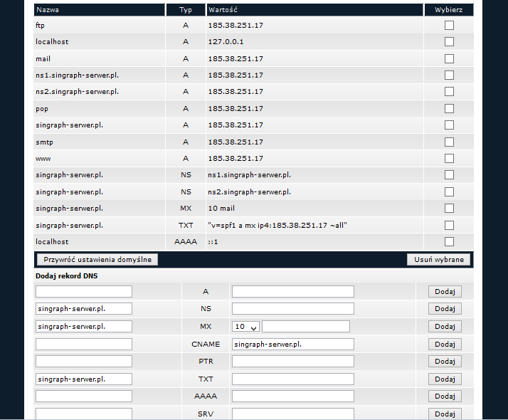Check the smtp record checkbox
This screenshot has width=508, height=420.
click(449, 142)
